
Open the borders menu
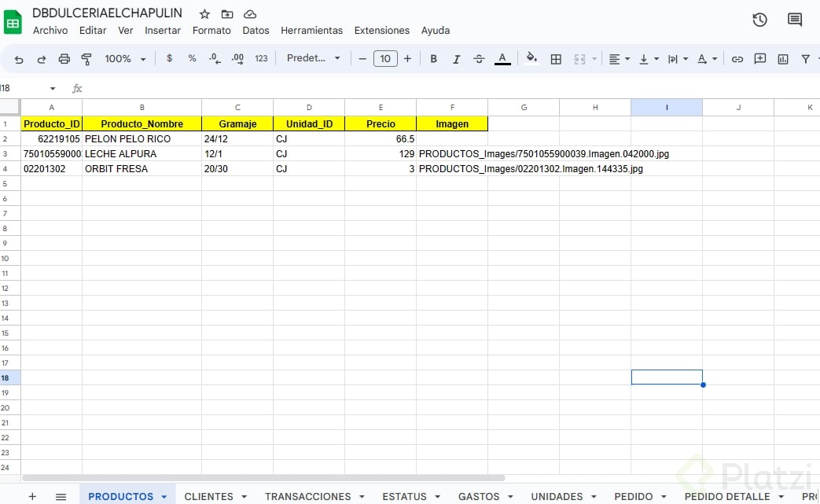(556, 58)
